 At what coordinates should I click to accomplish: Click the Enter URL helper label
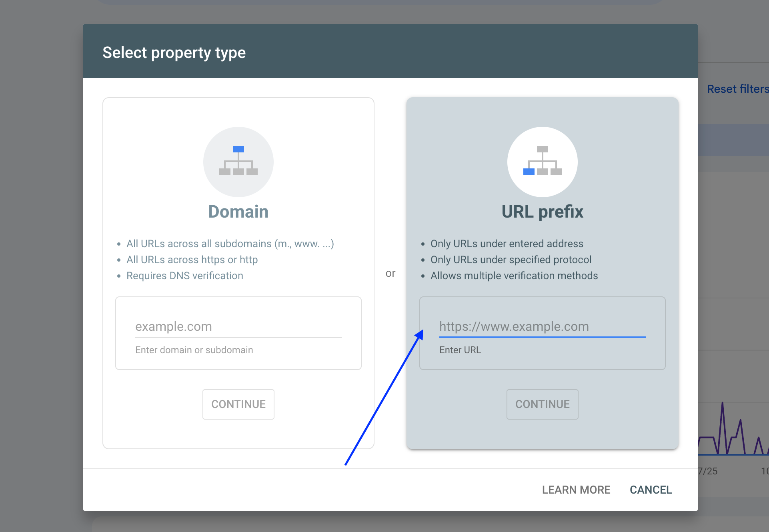tap(460, 350)
